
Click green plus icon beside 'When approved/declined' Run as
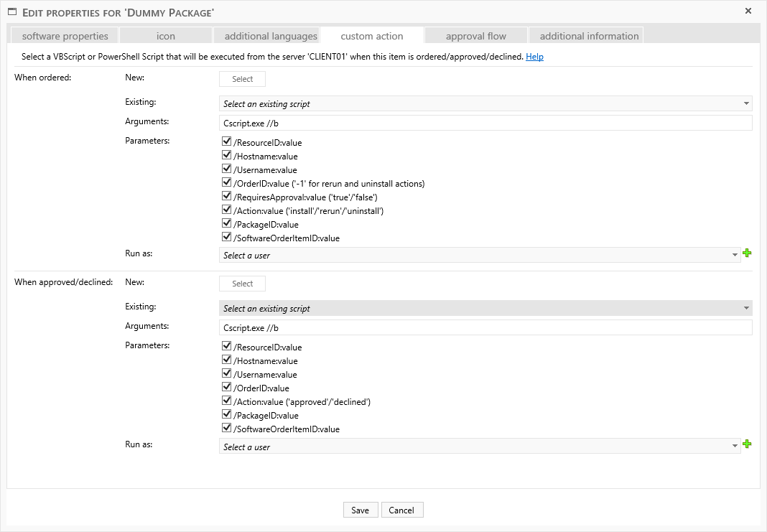[x=747, y=444]
